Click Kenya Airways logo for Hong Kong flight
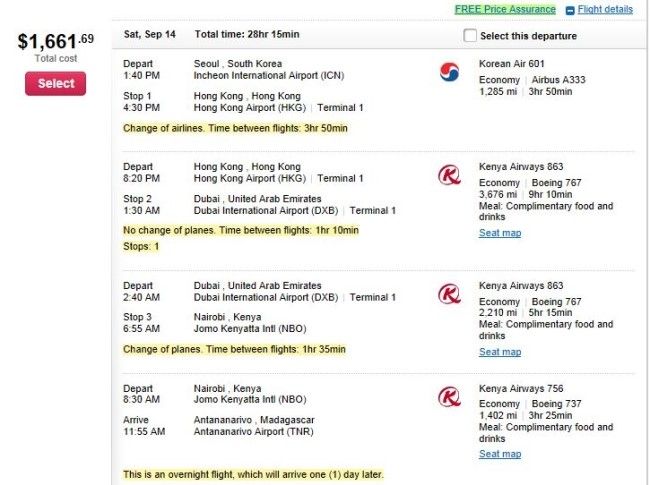Viewport: 650px width, 485px height. pos(449,176)
